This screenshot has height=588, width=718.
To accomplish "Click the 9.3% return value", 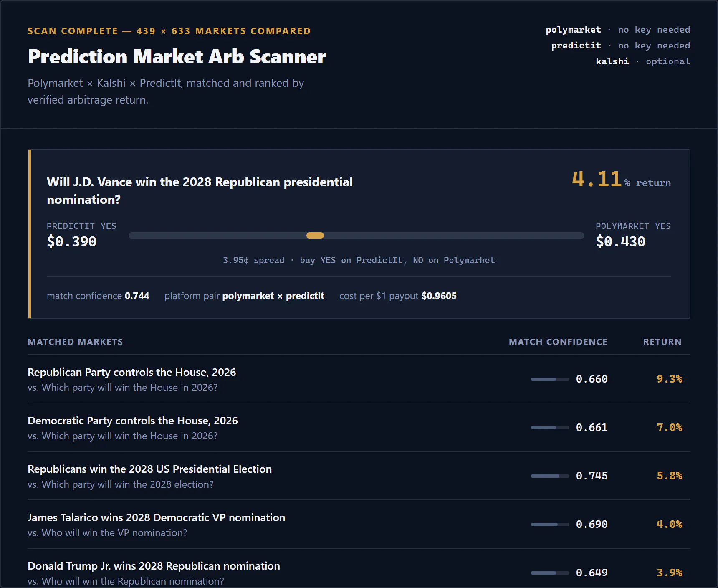I will click(x=669, y=379).
